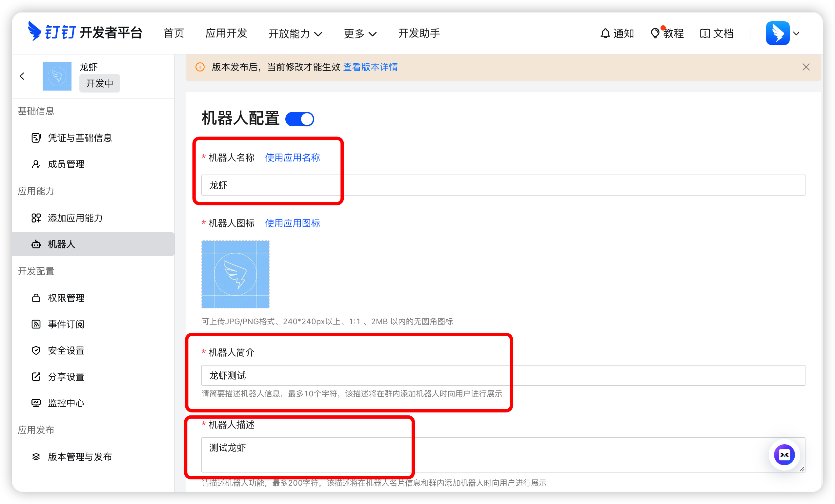The height and width of the screenshot is (504, 835).
Task: Click the 监控中心 monitor icon
Action: point(36,403)
